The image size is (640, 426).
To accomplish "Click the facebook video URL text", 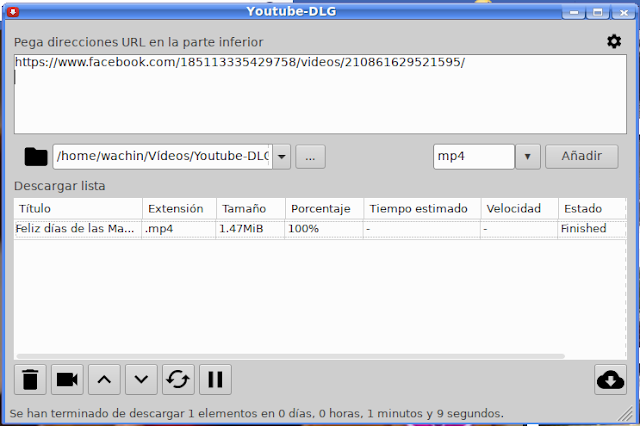I will tap(240, 62).
